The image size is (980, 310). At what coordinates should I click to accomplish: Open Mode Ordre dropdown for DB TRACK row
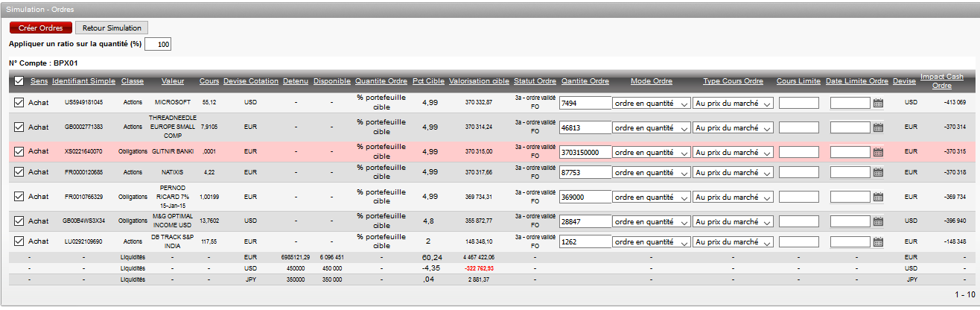651,242
